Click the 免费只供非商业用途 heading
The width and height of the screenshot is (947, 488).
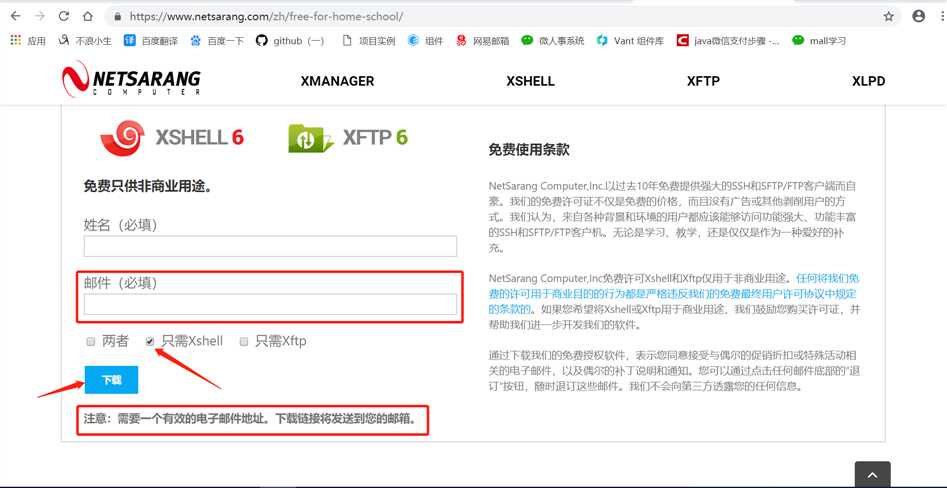tap(147, 186)
